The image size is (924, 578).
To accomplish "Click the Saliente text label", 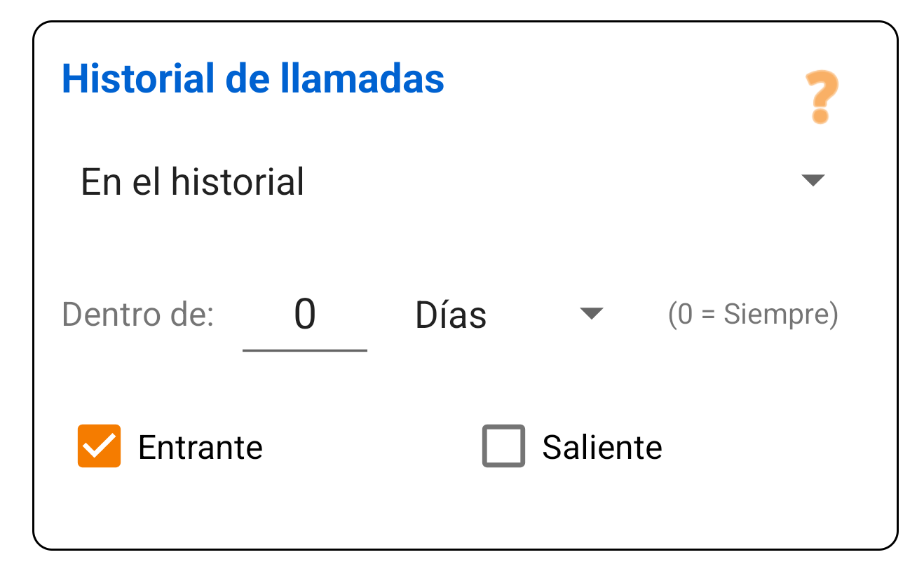I will (602, 446).
